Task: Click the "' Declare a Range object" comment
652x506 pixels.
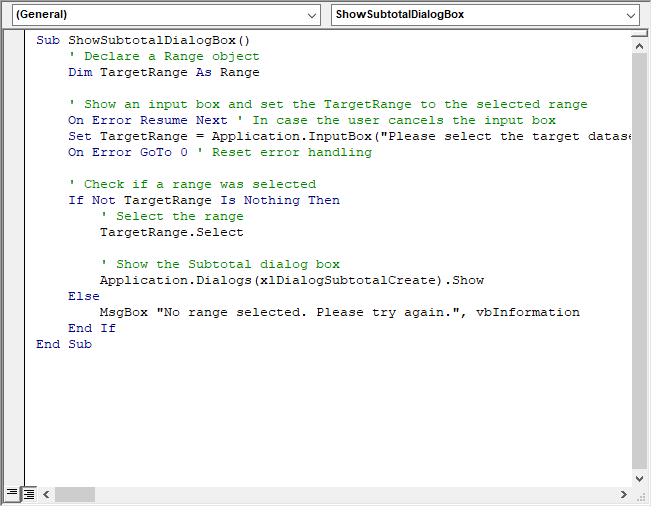Action: (164, 57)
